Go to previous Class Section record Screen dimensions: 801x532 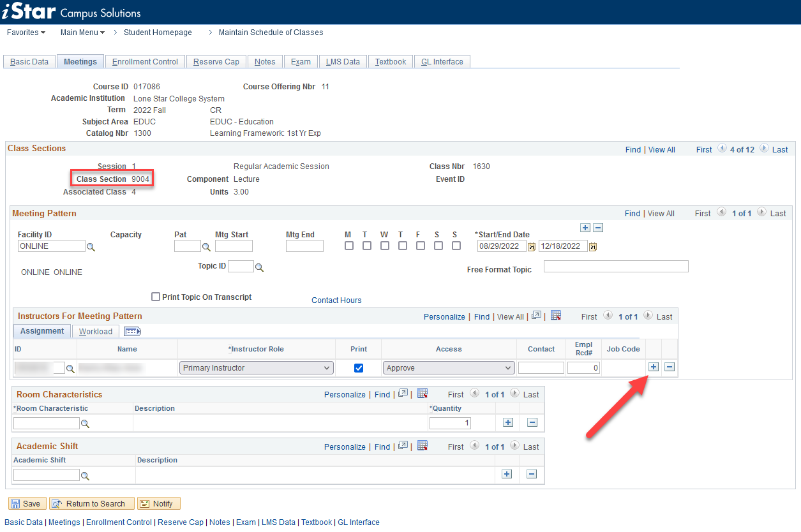[x=722, y=149]
